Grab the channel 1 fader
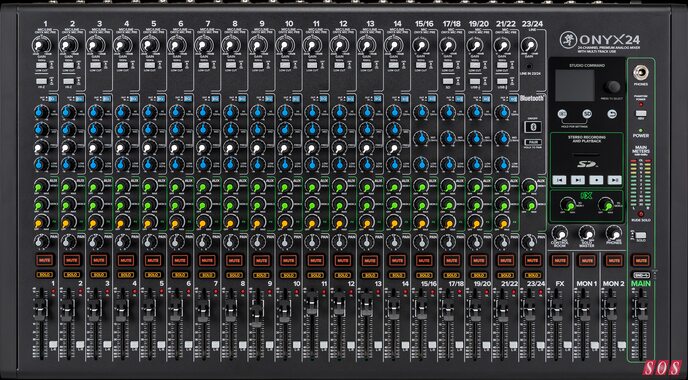Viewport: 688px width, 380px height. click(x=40, y=310)
